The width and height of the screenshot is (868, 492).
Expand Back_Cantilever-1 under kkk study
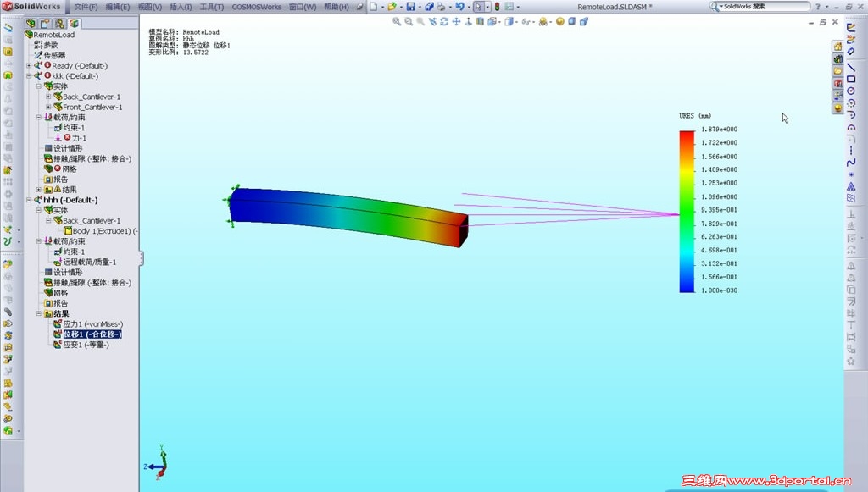click(48, 97)
